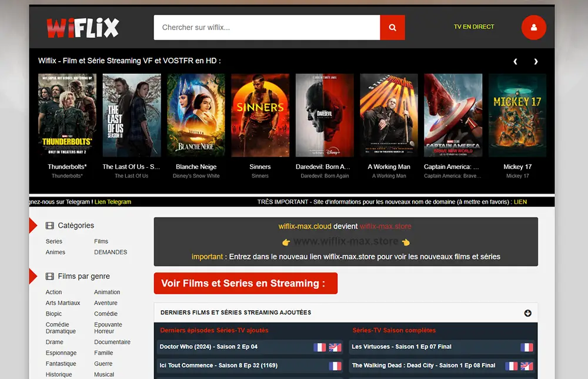Image resolution: width=588 pixels, height=379 pixels.
Task: Open DEMANDES category
Action: click(x=111, y=252)
